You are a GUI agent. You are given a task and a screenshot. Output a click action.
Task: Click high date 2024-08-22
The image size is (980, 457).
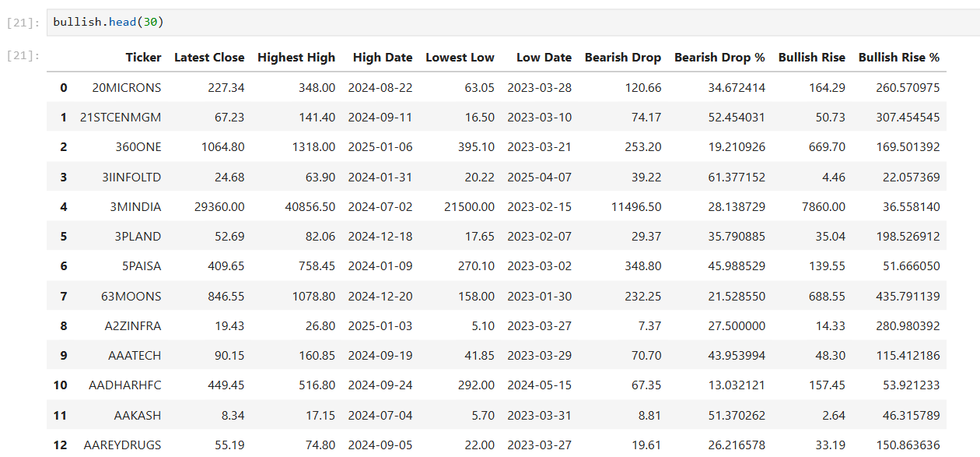coord(380,88)
